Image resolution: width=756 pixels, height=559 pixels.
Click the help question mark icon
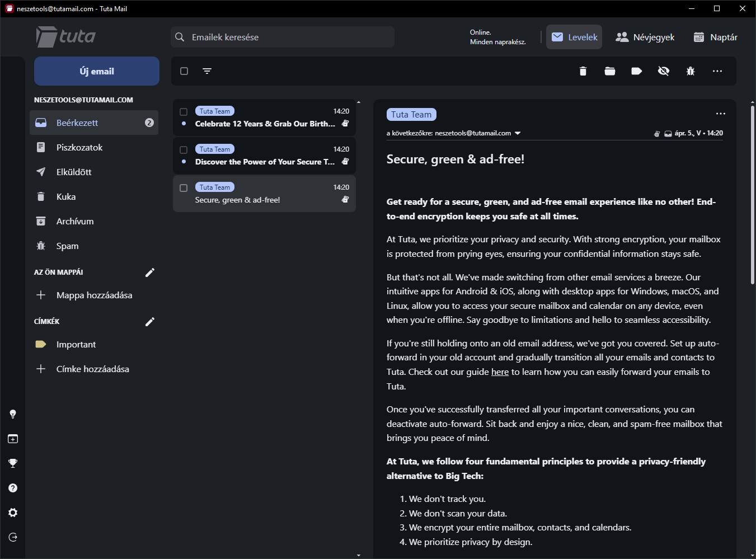[x=13, y=488]
